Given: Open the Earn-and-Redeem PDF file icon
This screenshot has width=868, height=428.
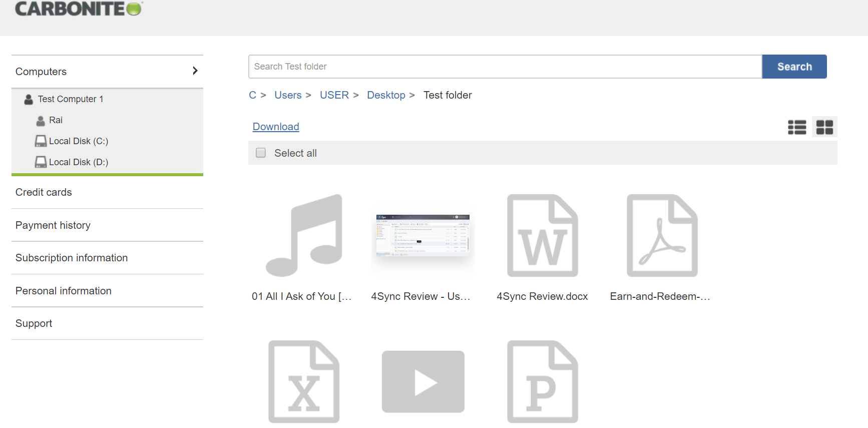Looking at the screenshot, I should pos(662,235).
